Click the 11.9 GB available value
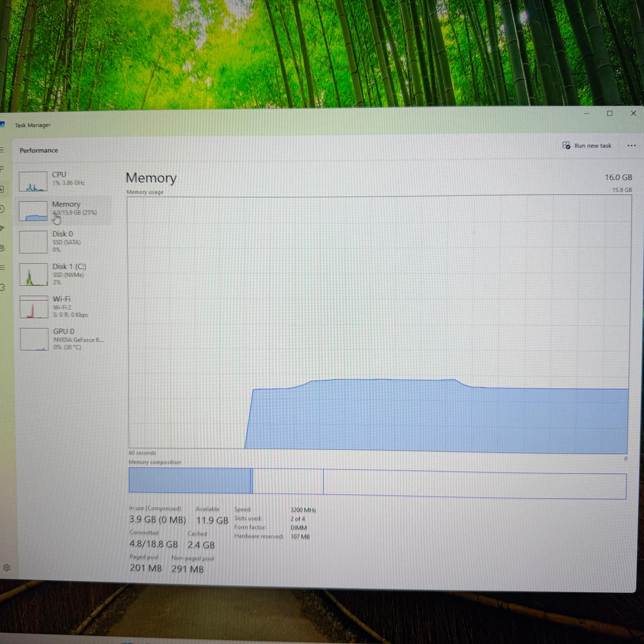Screen dimensions: 644x644 click(x=212, y=520)
